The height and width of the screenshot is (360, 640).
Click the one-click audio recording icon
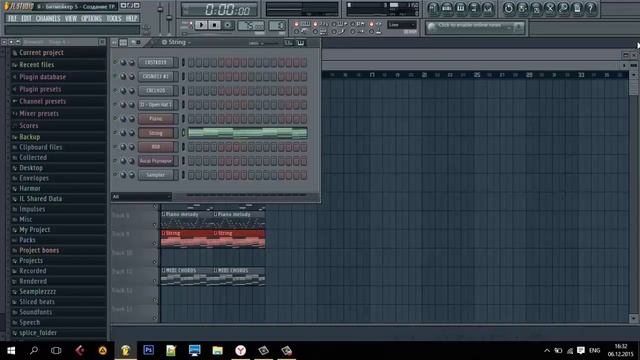564,8
